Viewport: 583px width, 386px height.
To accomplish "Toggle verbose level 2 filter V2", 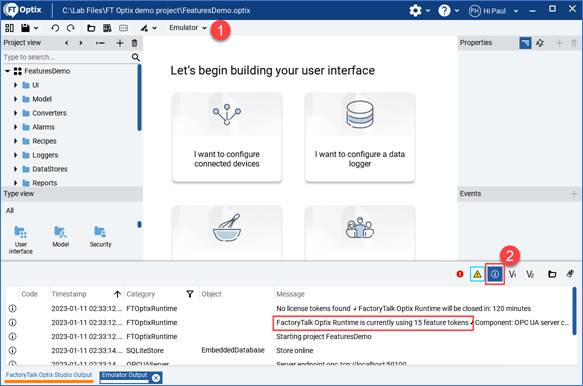I will click(530, 274).
